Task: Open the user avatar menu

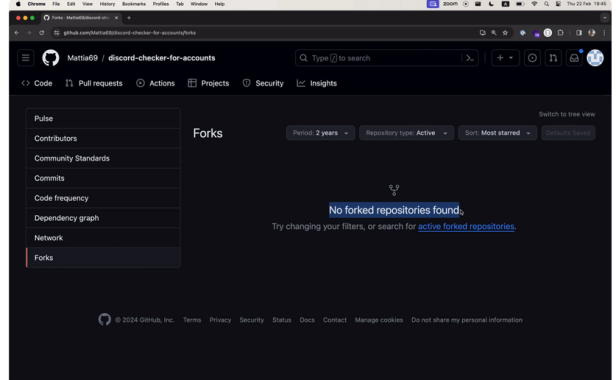Action: point(595,58)
